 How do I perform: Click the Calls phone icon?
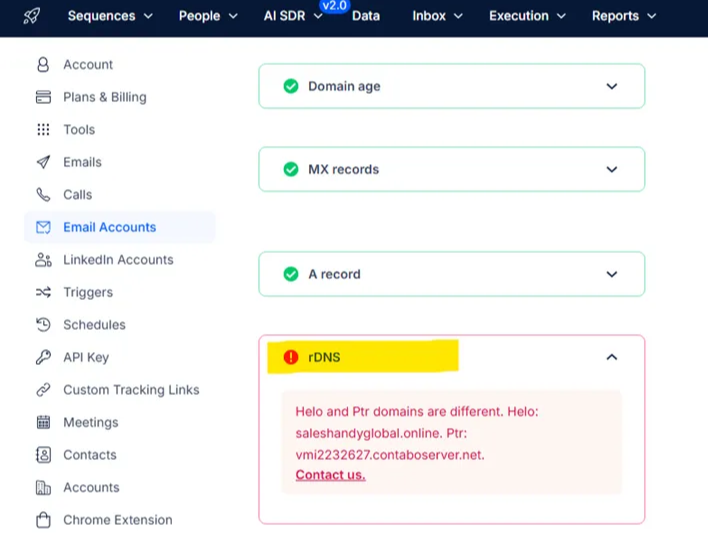[43, 195]
